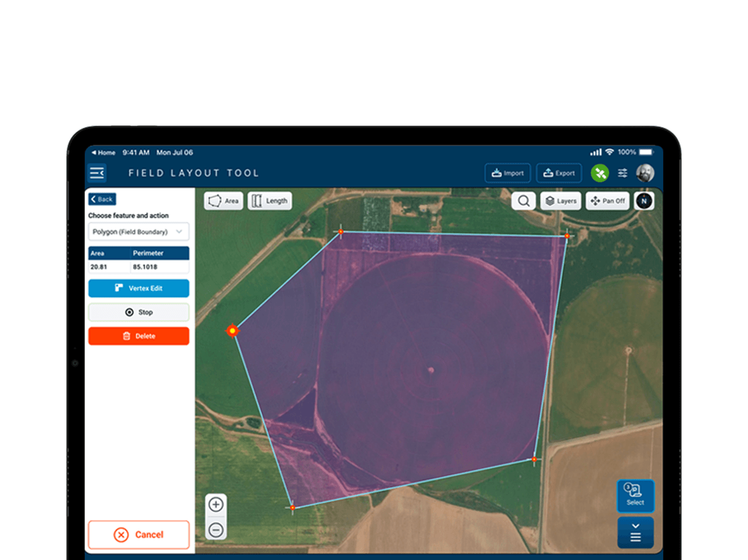Click the Perimeter value 85.1018
Image resolution: width=748 pixels, height=560 pixels.
(145, 267)
